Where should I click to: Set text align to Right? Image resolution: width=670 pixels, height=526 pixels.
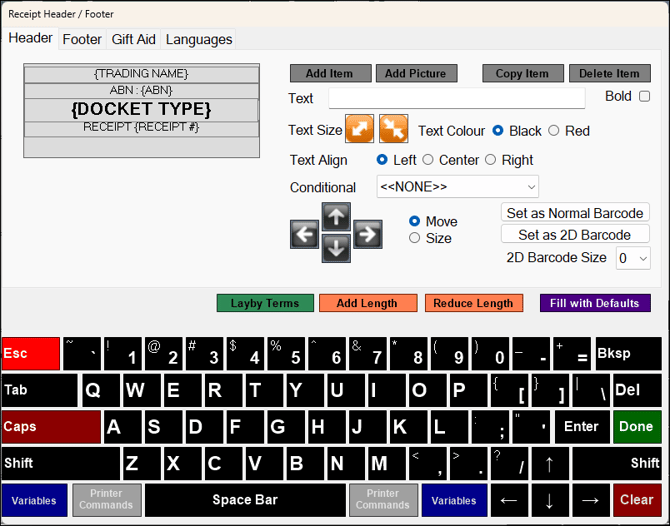(x=491, y=160)
